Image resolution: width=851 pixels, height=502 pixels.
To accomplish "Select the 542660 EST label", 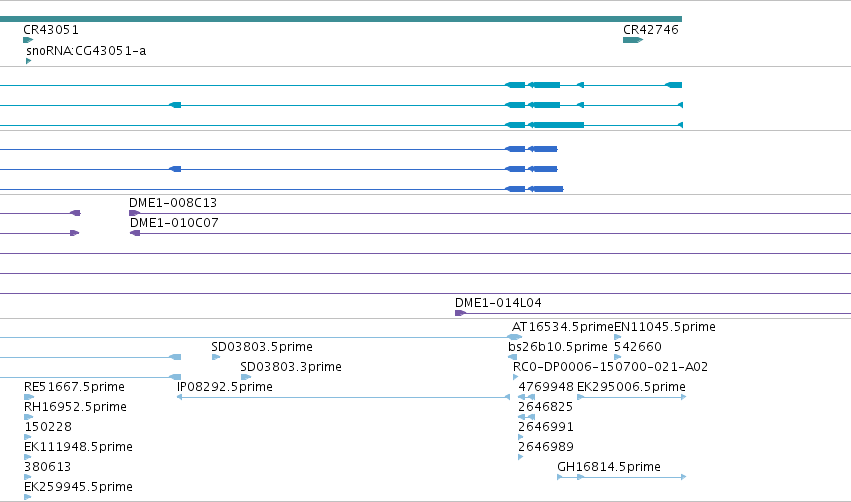I will coord(638,347).
